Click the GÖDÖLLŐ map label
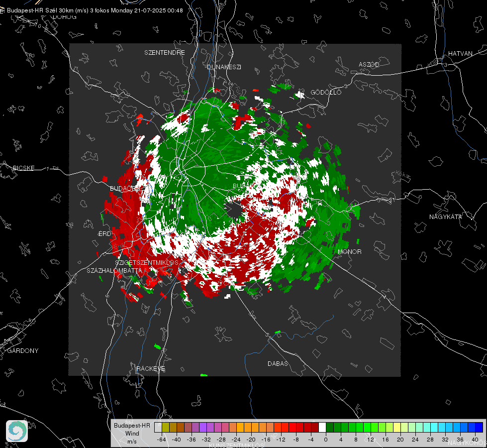Image resolution: width=487 pixels, height=448 pixels. tap(326, 92)
